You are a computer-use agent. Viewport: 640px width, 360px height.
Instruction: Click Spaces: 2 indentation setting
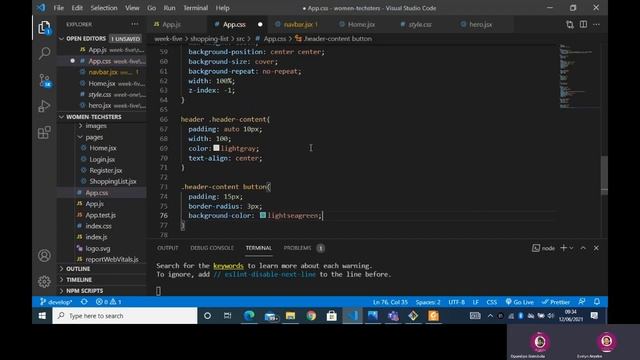[428, 302]
